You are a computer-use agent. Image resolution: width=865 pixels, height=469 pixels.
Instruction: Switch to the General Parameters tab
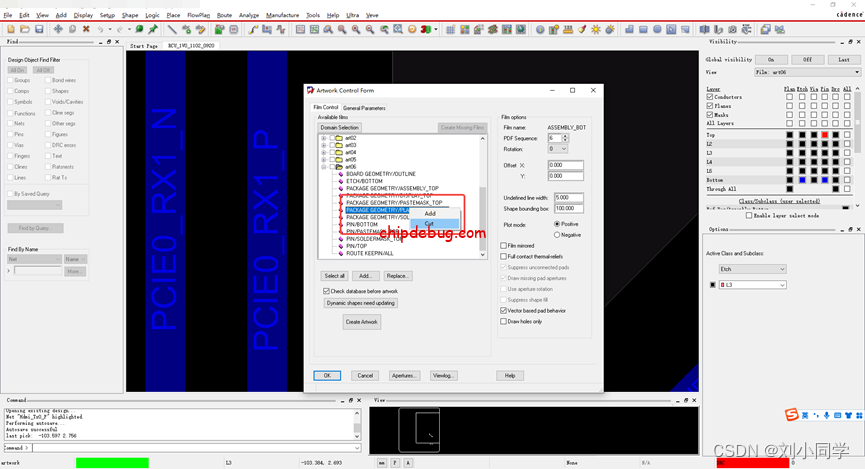[x=364, y=108]
